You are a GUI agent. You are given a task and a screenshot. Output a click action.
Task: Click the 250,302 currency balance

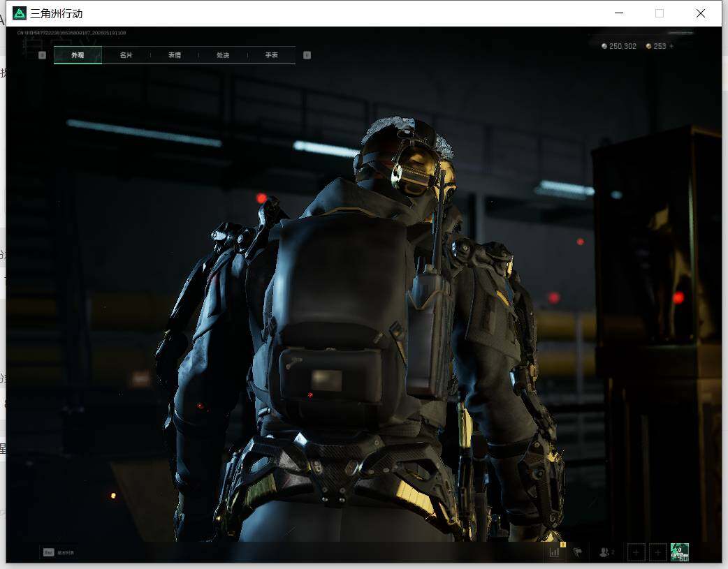pos(619,46)
